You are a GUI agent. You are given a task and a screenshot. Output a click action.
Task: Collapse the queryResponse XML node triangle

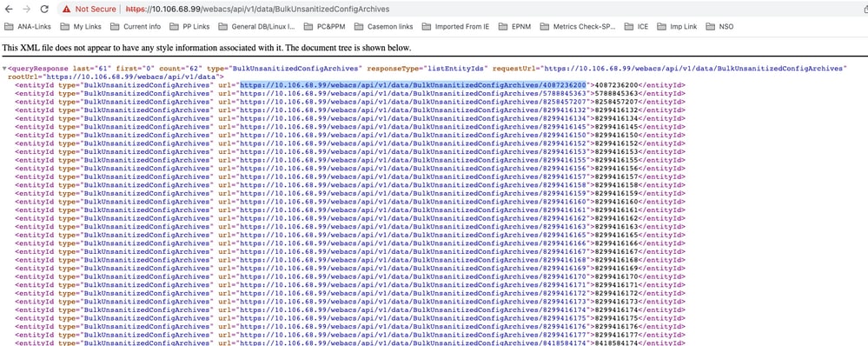pyautogui.click(x=4, y=69)
